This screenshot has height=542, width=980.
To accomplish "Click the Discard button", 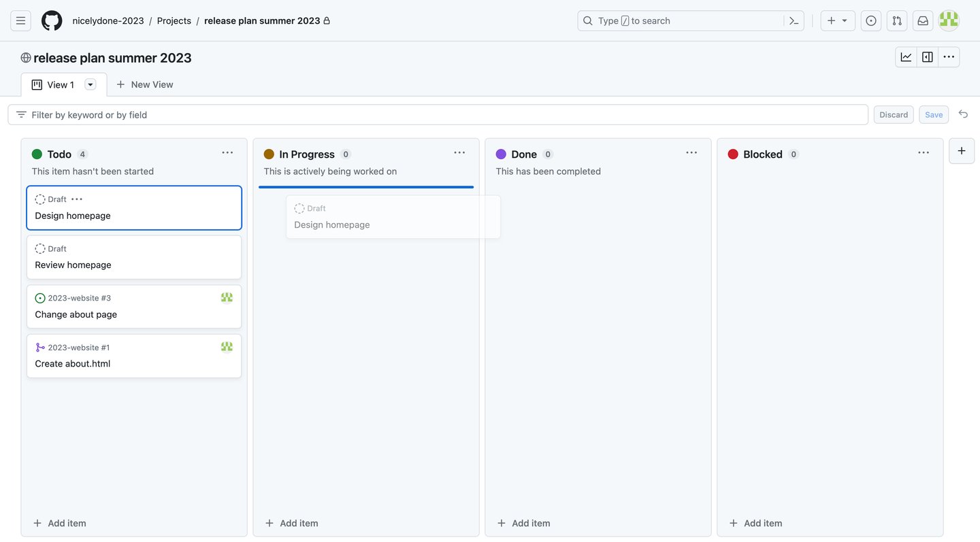I will tap(893, 114).
